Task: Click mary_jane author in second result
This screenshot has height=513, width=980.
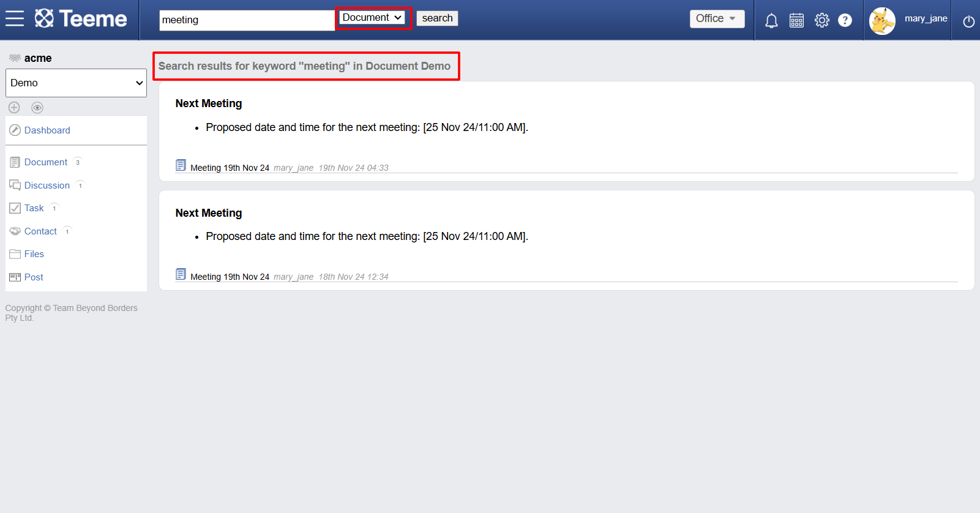Action: (293, 277)
